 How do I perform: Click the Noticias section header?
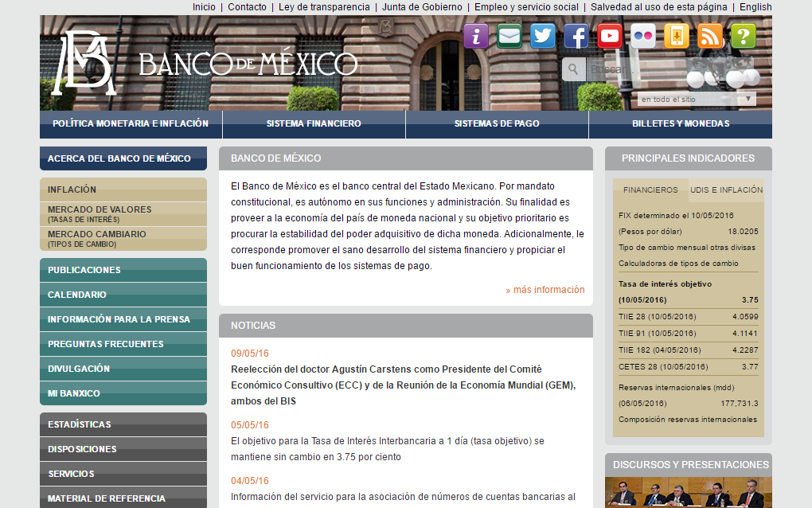406,326
